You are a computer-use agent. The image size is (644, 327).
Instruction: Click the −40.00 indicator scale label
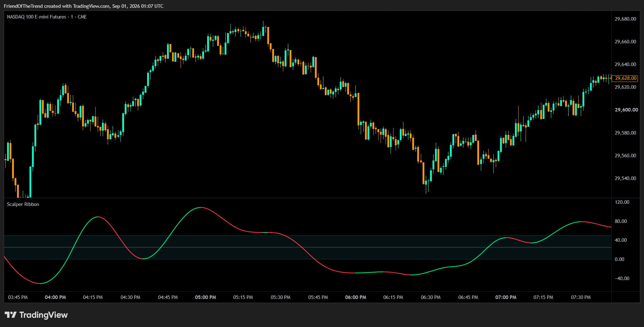[622, 278]
